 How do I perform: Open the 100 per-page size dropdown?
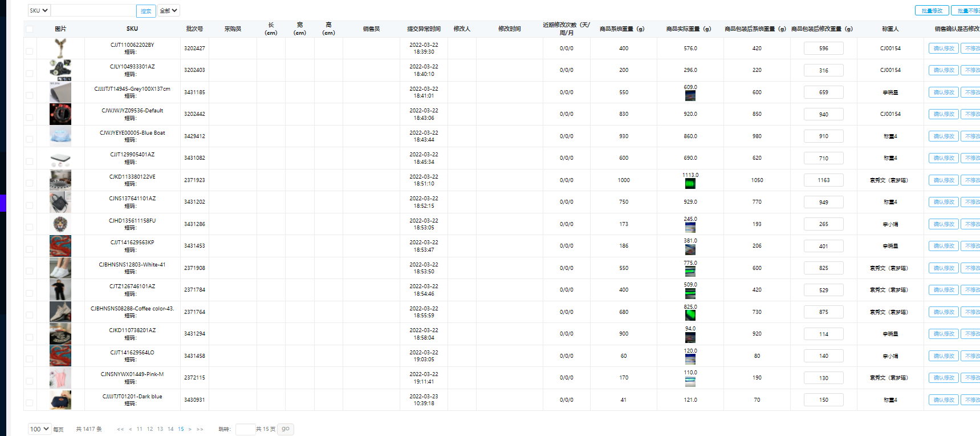39,429
